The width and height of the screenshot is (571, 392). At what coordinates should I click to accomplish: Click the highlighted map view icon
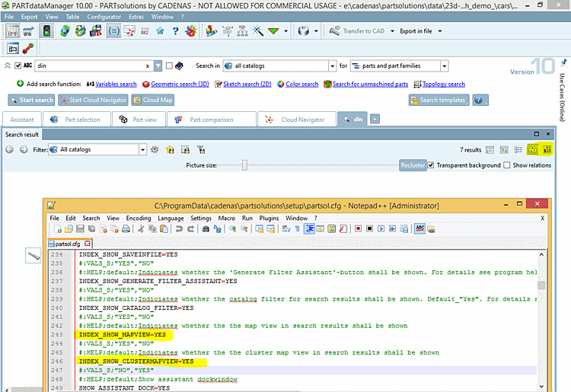pos(534,150)
